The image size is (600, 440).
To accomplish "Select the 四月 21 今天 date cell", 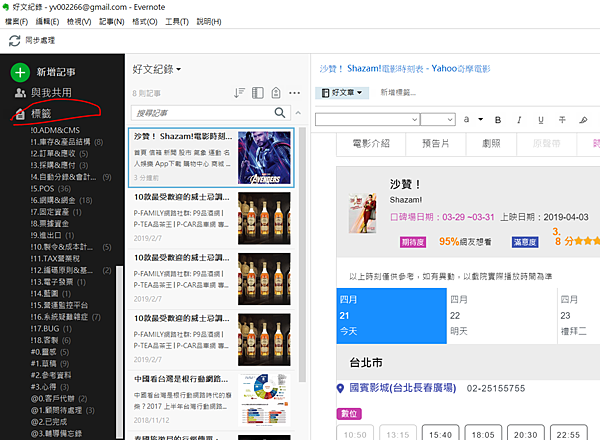I will tap(391, 316).
